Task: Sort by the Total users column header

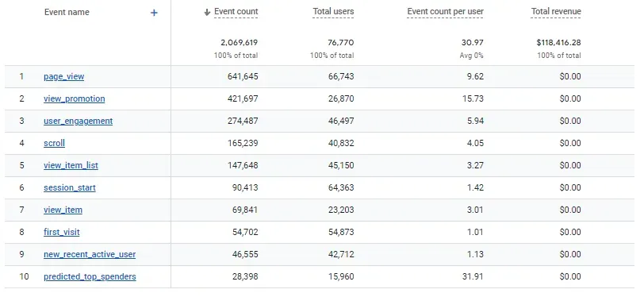Action: pyautogui.click(x=333, y=12)
